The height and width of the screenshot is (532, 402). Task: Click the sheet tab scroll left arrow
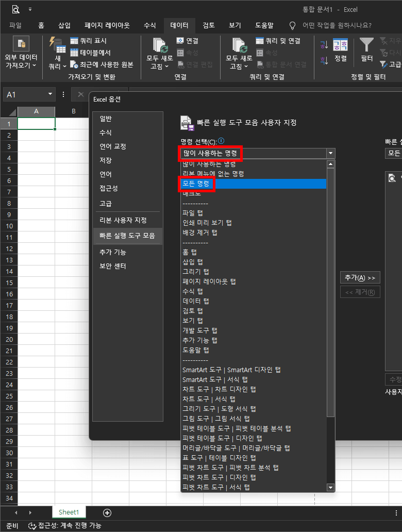coord(16,512)
